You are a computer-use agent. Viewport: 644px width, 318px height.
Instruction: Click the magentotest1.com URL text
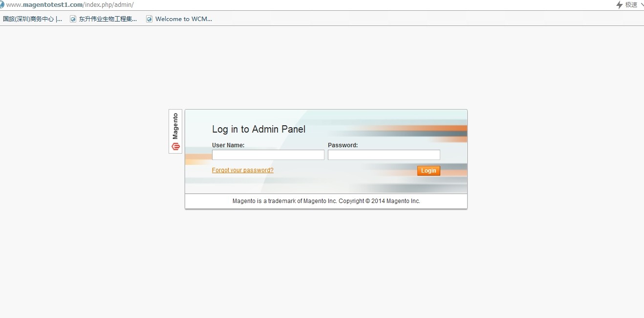69,5
